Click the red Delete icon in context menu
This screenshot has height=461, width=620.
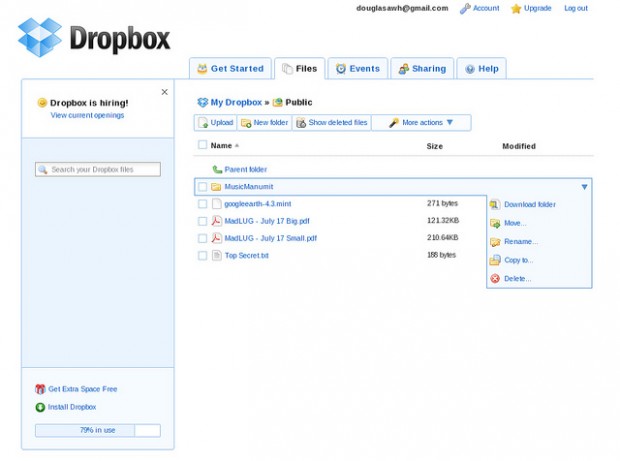pos(495,278)
